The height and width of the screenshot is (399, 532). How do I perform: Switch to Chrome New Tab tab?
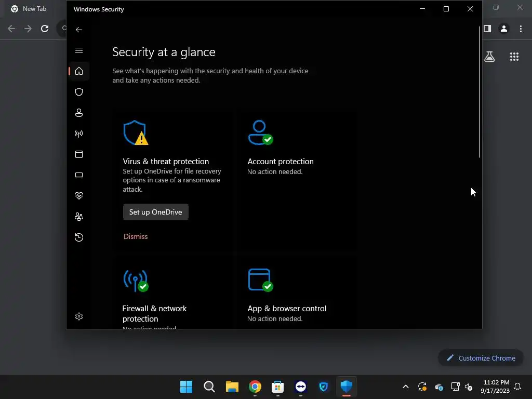[x=29, y=9]
